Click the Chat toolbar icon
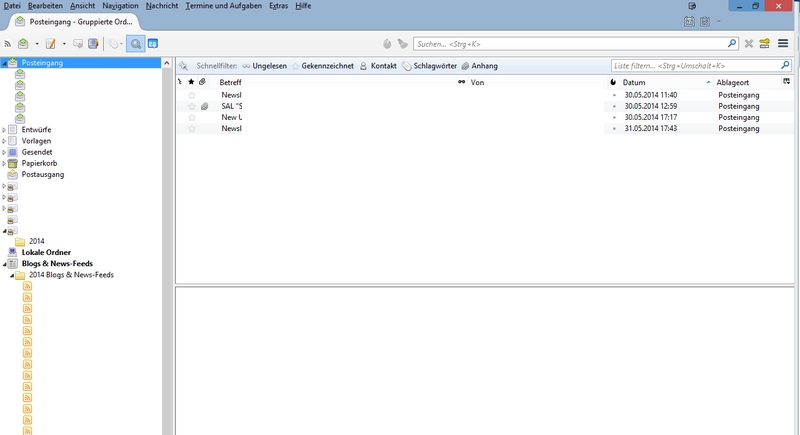Viewport: 800px width, 435px height. [x=78, y=44]
